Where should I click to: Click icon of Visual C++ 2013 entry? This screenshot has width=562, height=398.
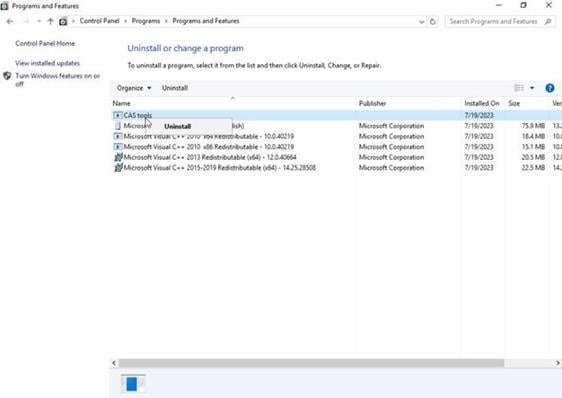point(118,157)
